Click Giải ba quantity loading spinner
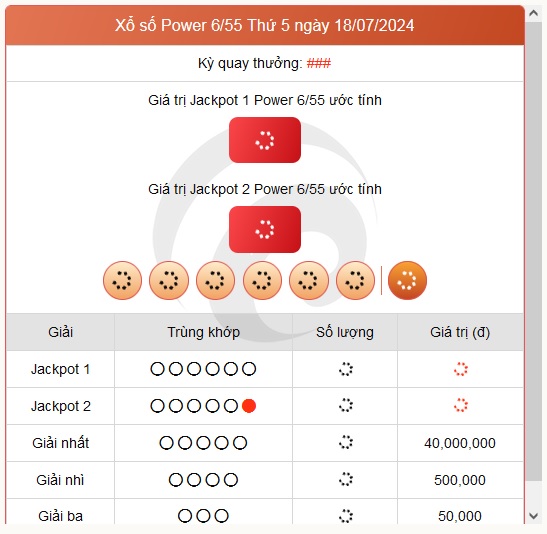This screenshot has height=534, width=547. [346, 516]
